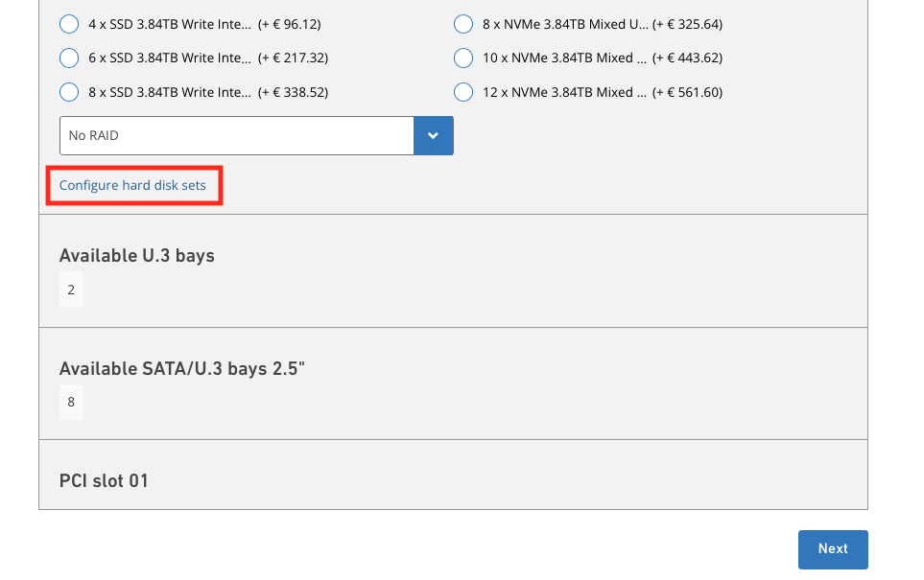The width and height of the screenshot is (924, 580).
Task: Click the Available U.3 bays heading
Action: (137, 256)
